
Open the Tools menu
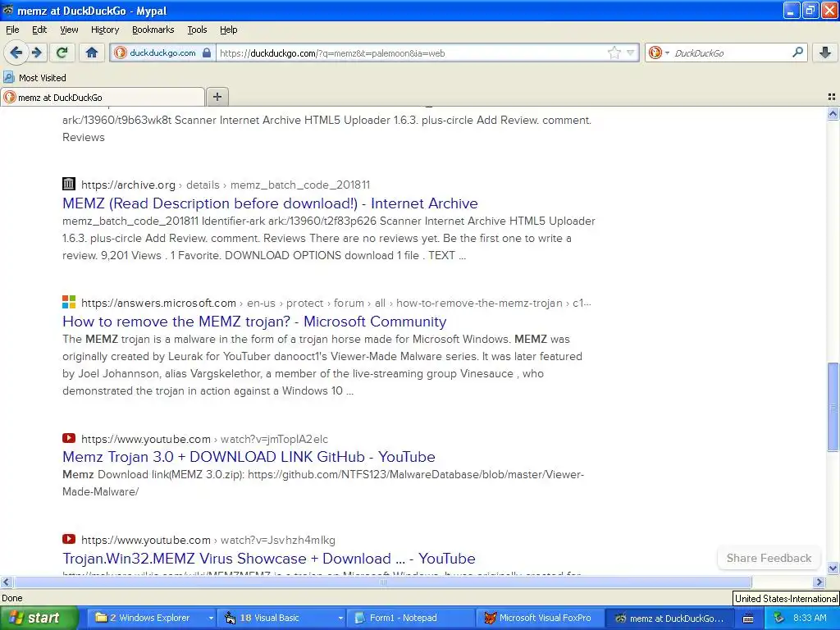(x=197, y=30)
